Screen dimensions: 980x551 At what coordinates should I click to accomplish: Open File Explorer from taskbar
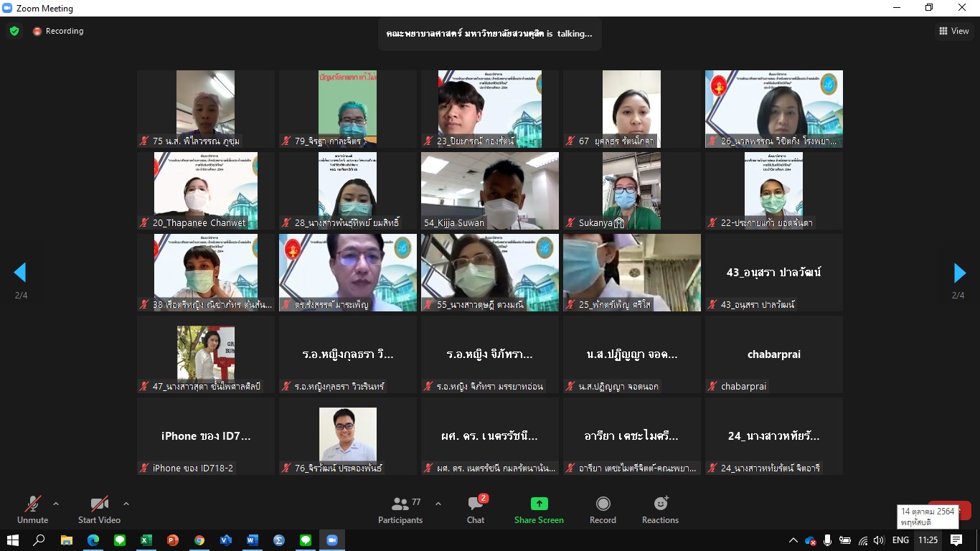click(67, 540)
